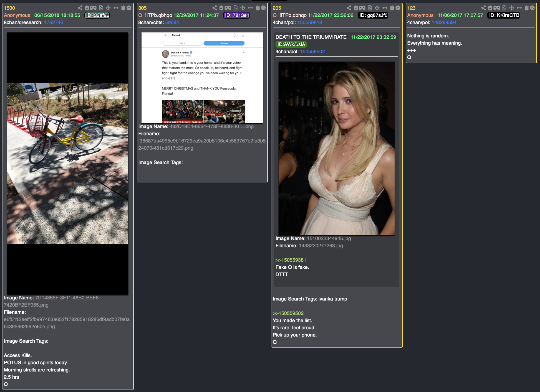This screenshot has height=392, width=540.
Task: Click the four-way move icon on post 123
Action: point(511,8)
